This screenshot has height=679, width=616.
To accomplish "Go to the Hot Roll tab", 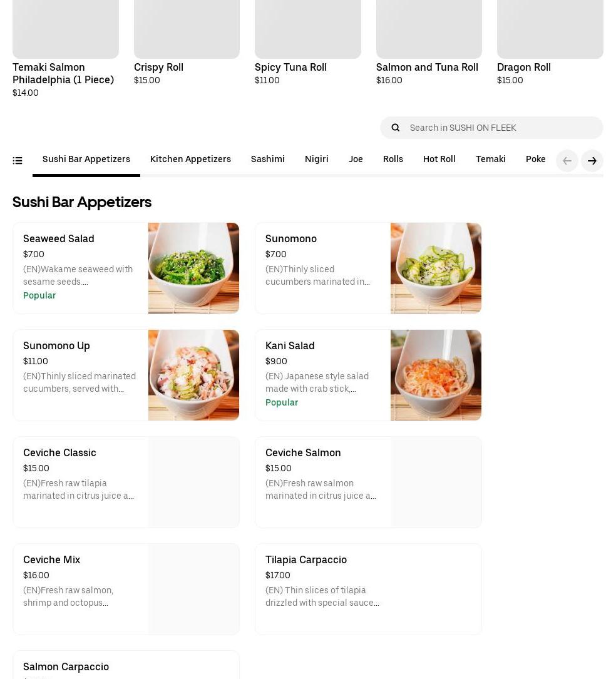I will (x=439, y=159).
